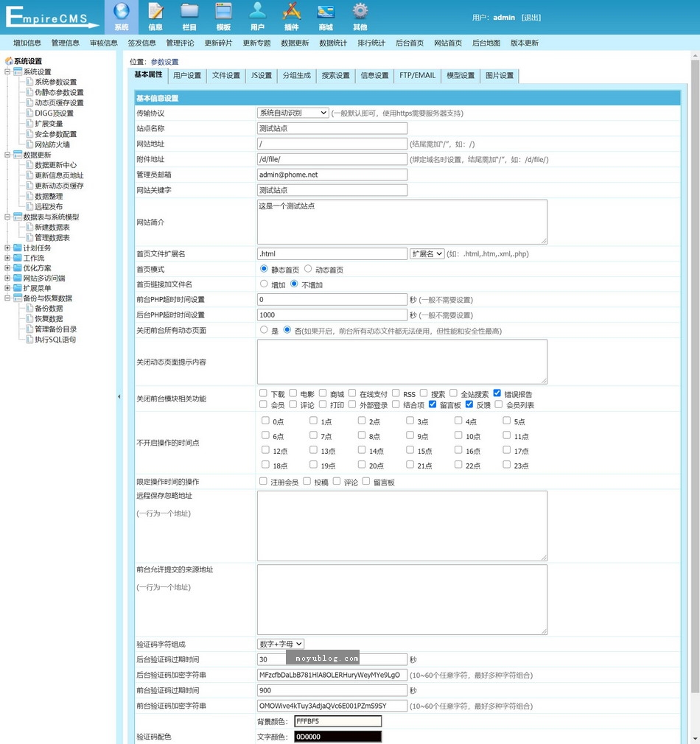Collapse the 数据更新 tree node
700x744 pixels.
7,155
